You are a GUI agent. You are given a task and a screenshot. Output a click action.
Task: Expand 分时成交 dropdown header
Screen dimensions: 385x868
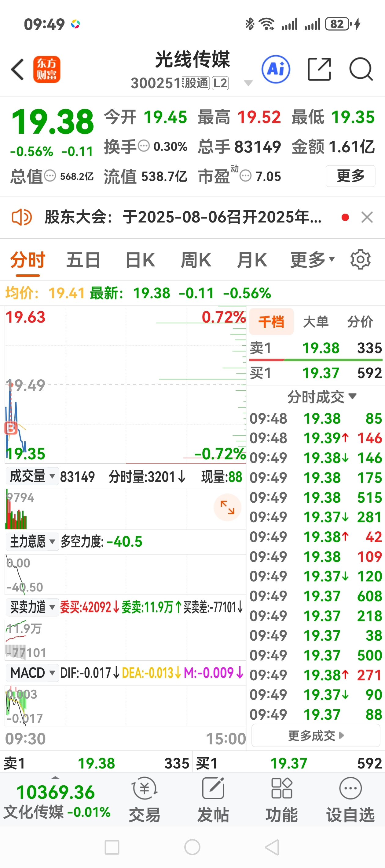(322, 396)
